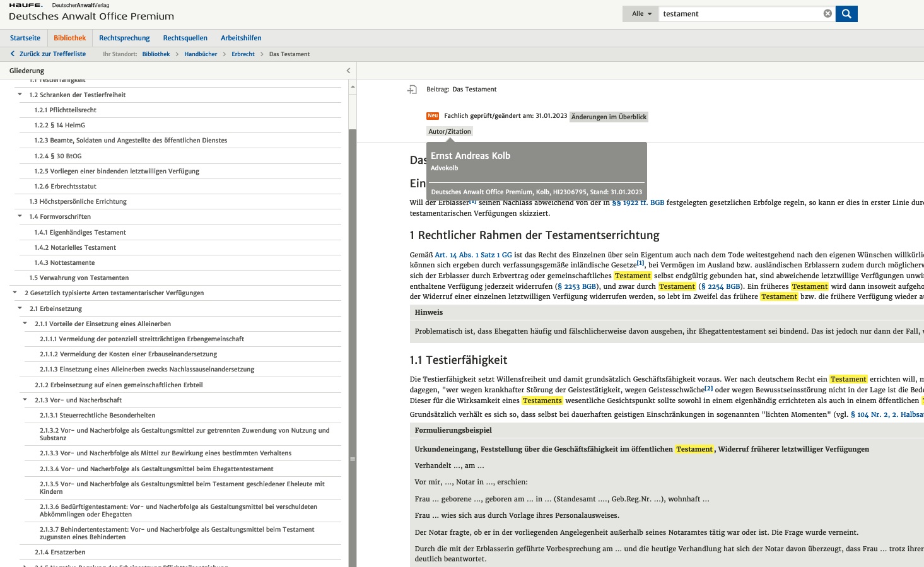Collapse '2 Gesetzlich typisierte Arten' section arrow
This screenshot has height=567, width=924.
click(15, 293)
